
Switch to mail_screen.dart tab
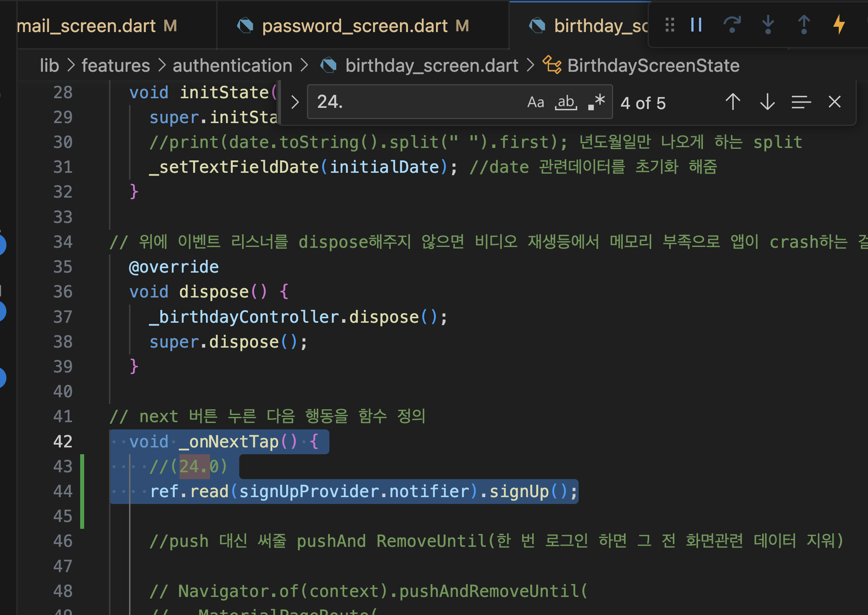point(86,26)
